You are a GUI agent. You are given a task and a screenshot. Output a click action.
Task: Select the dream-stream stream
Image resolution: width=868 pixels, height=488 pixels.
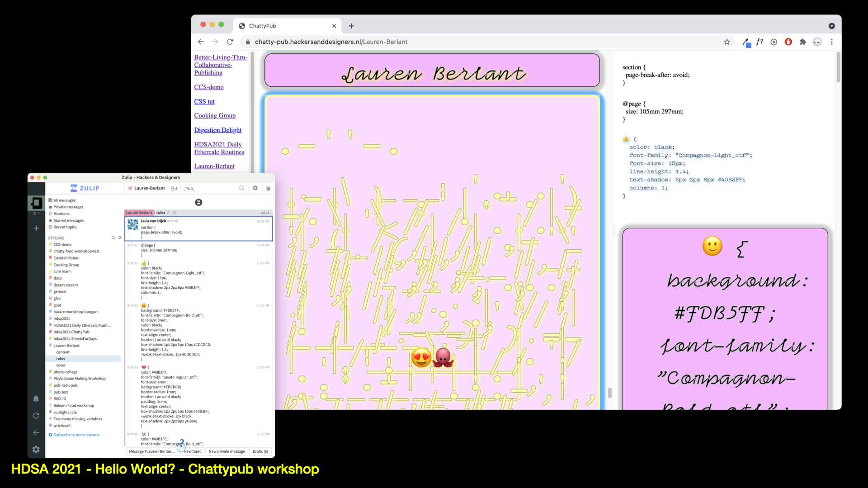[x=66, y=285]
